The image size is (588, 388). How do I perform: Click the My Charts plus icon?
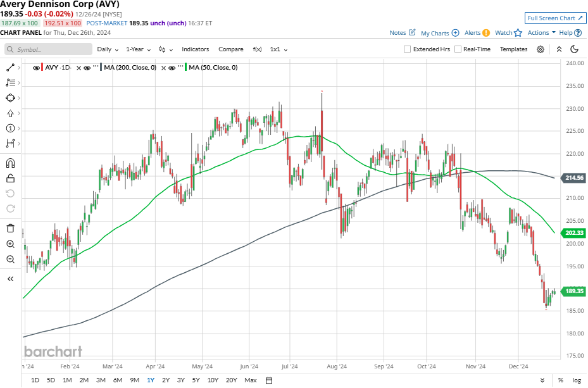(455, 33)
